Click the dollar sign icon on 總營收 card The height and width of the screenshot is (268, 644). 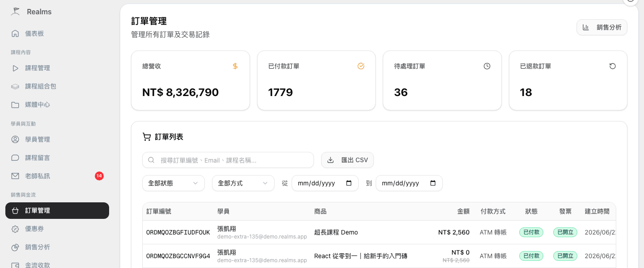tap(235, 66)
